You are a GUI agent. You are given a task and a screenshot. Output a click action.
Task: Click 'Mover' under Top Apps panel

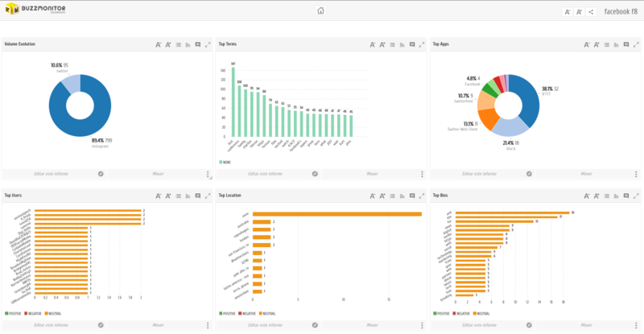coord(587,174)
